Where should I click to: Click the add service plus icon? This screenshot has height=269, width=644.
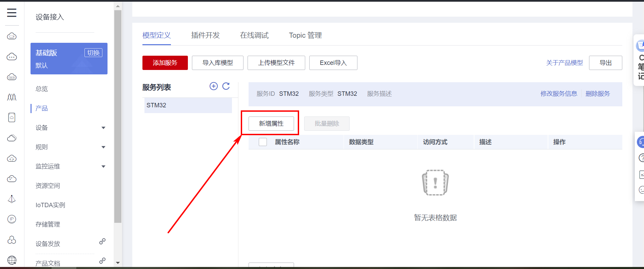(x=214, y=86)
